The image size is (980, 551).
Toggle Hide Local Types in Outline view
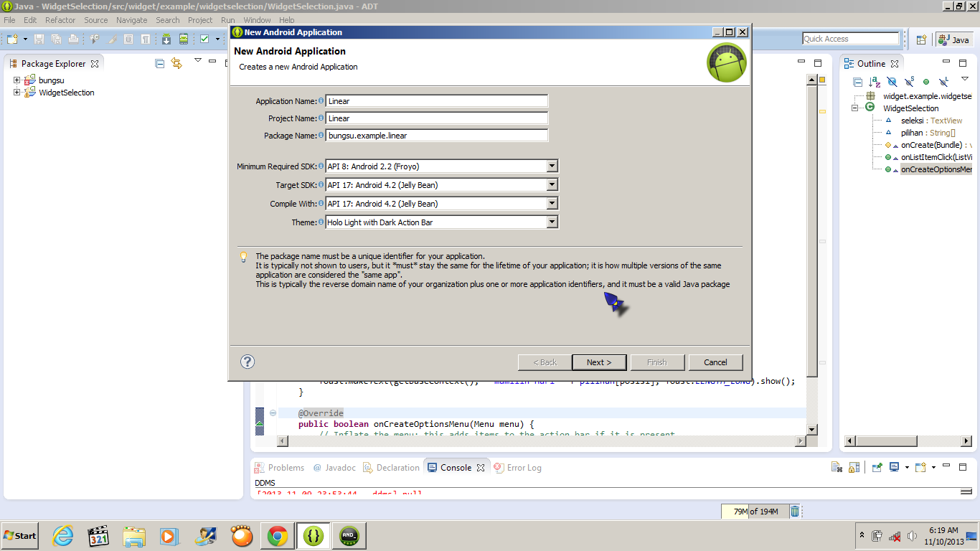pyautogui.click(x=943, y=82)
